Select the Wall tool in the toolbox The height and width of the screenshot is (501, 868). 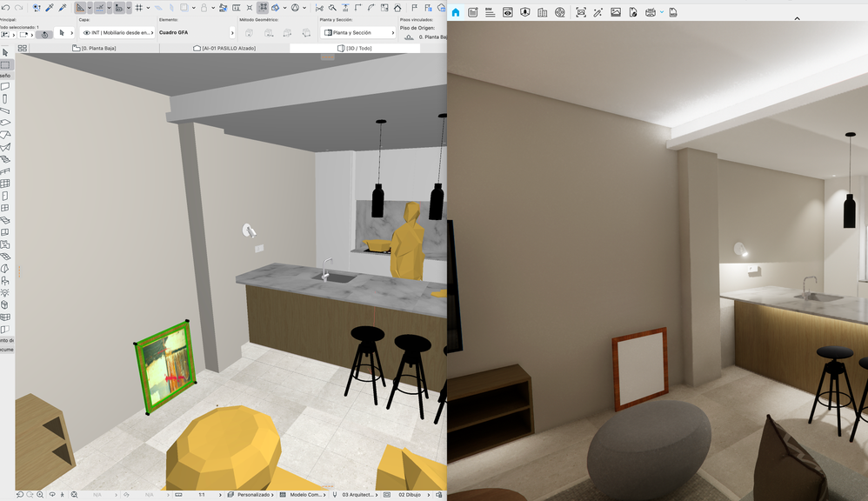coord(5,86)
